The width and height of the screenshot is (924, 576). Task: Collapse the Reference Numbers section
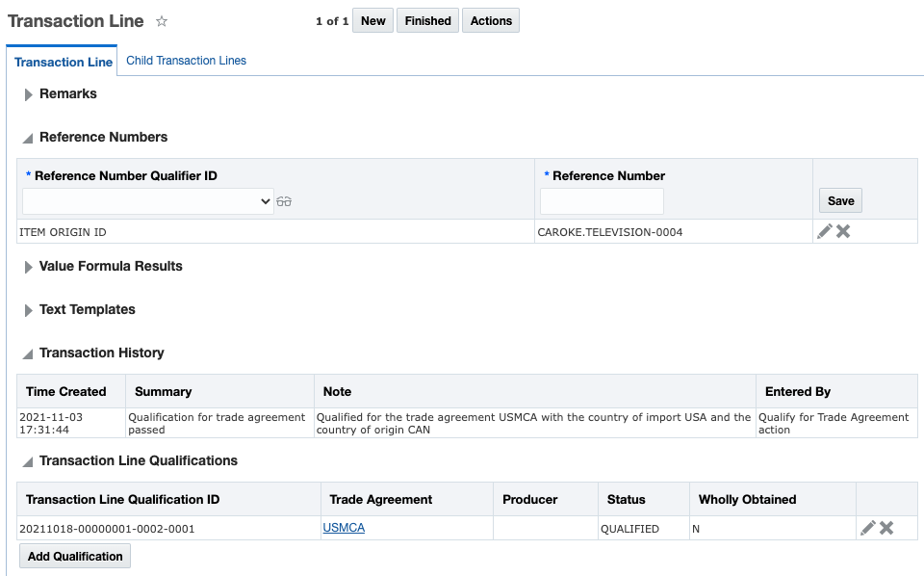pos(29,138)
